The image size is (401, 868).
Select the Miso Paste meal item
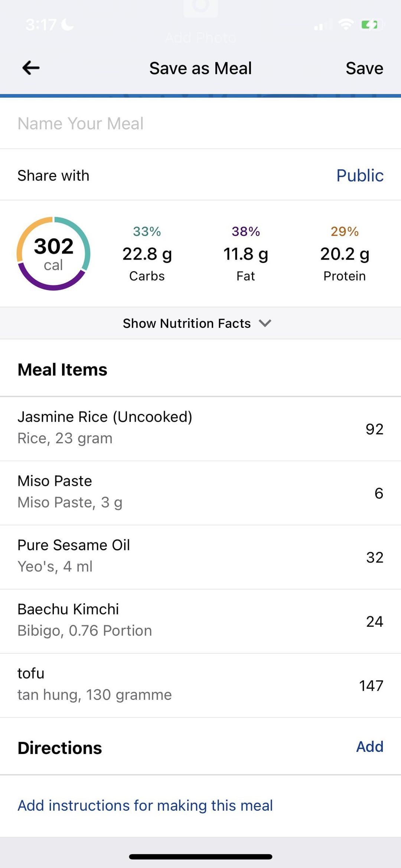200,492
